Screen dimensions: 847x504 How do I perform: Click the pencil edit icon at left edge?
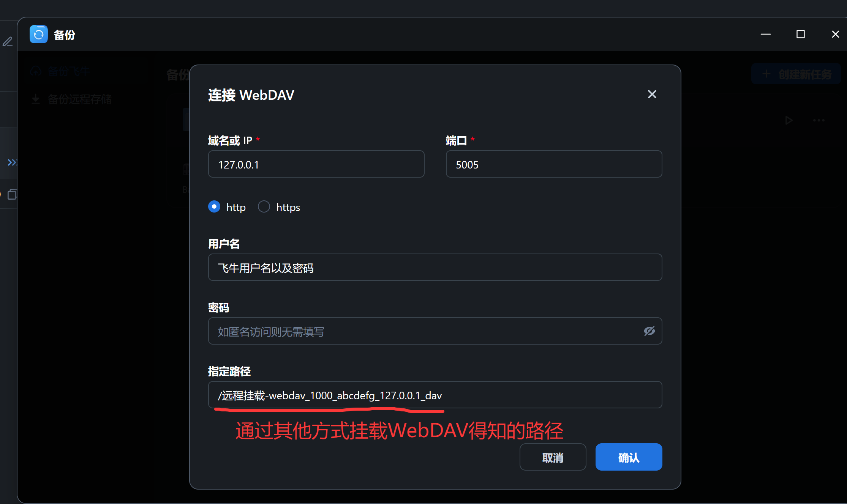[8, 41]
